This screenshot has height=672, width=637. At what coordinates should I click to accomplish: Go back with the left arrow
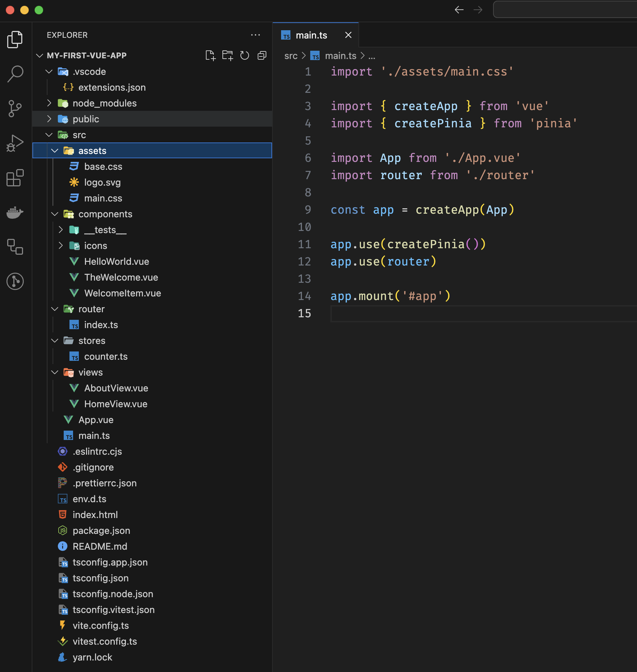459,10
